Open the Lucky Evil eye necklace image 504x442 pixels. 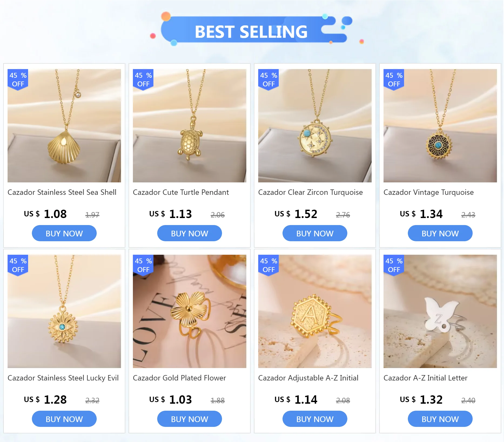(x=64, y=311)
